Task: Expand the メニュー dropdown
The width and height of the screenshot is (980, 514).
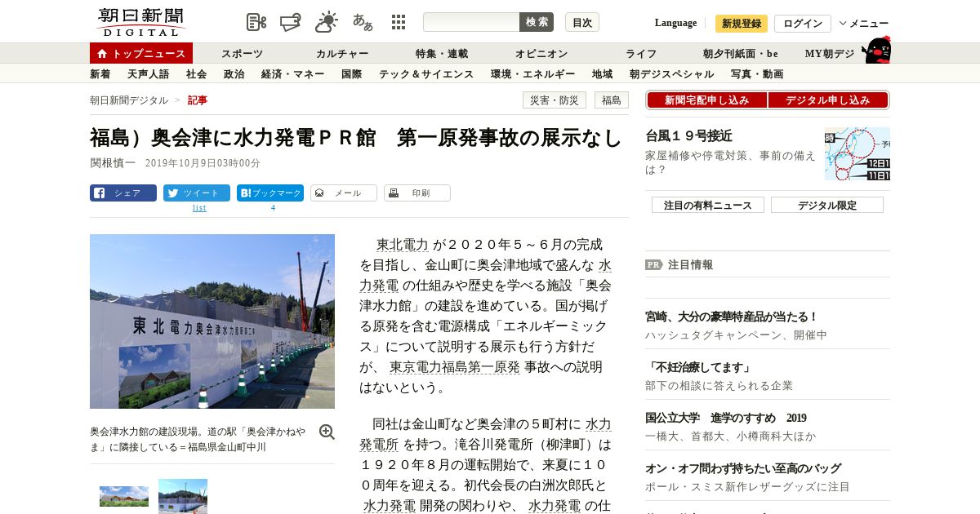Action: tap(864, 24)
